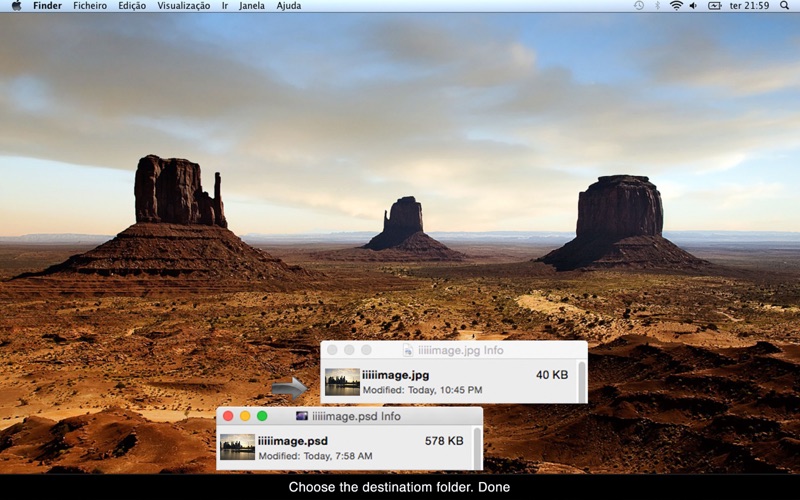
Task: Click the Wi-Fi status icon
Action: (676, 6)
